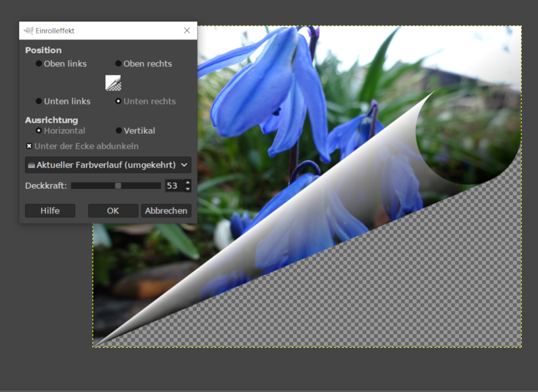
Task: Close the Einrolleffekt dialog
Action: click(187, 30)
